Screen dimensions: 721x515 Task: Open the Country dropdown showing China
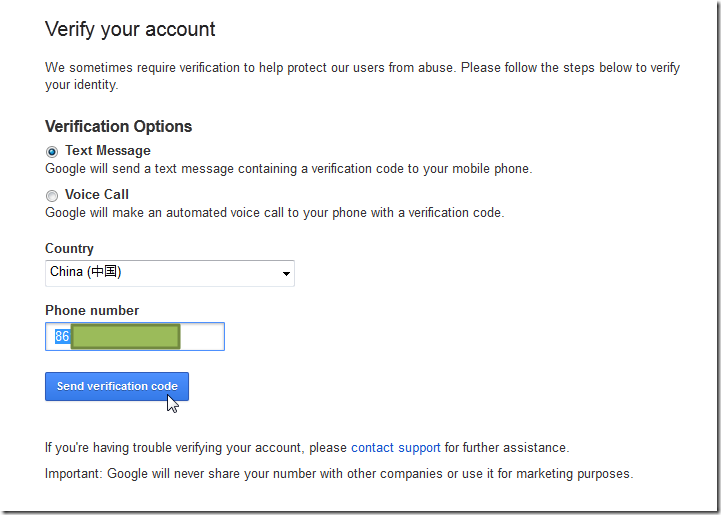tap(160, 273)
